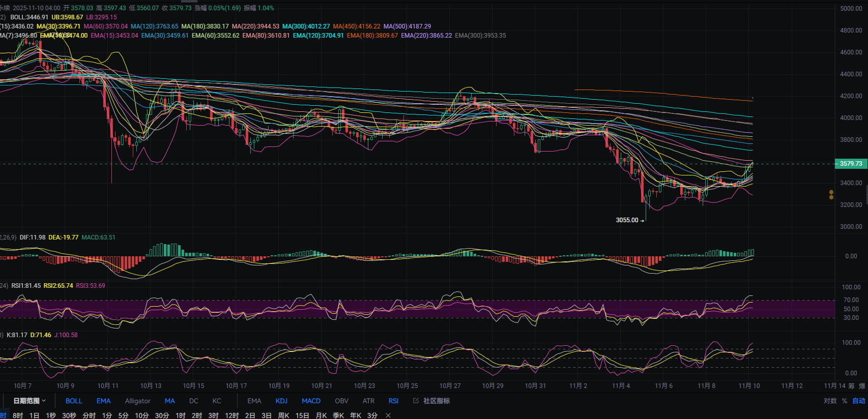
Task: Toggle the BOLL overlay indicator
Action: click(x=74, y=401)
